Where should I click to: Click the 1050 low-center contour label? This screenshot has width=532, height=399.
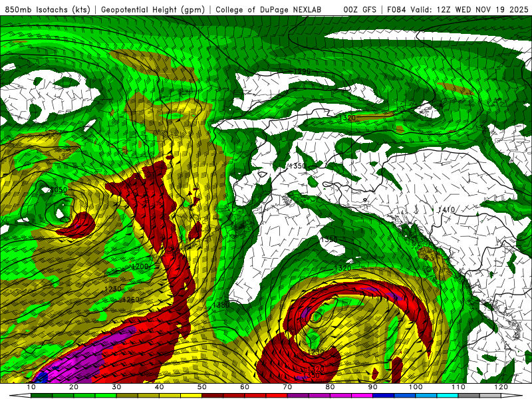coord(59,190)
